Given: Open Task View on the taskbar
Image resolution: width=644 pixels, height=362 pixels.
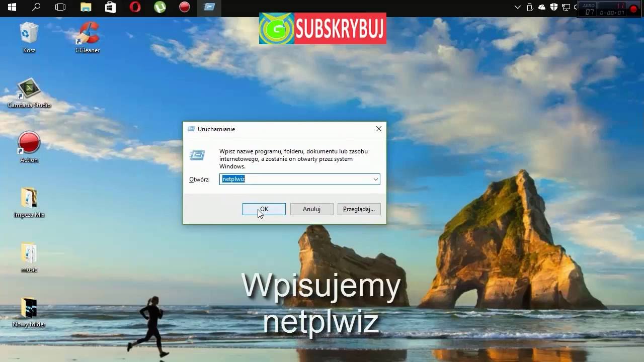Looking at the screenshot, I should tap(60, 7).
